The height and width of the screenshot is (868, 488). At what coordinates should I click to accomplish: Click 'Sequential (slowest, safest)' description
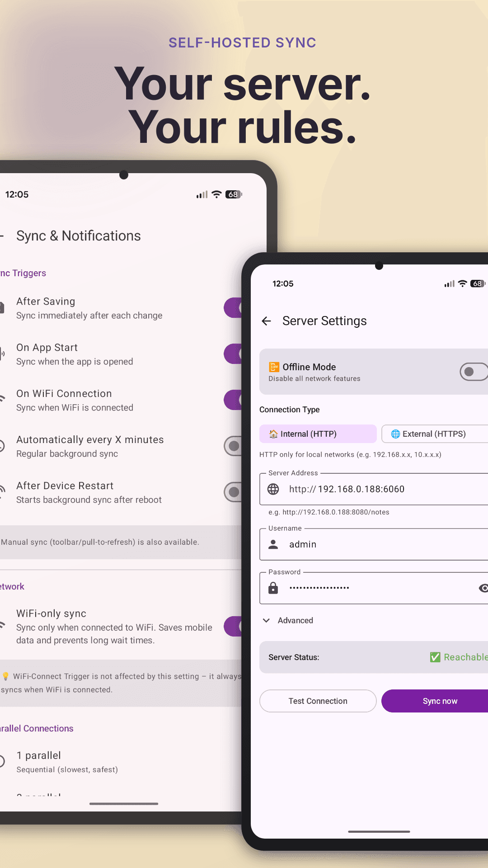click(67, 769)
